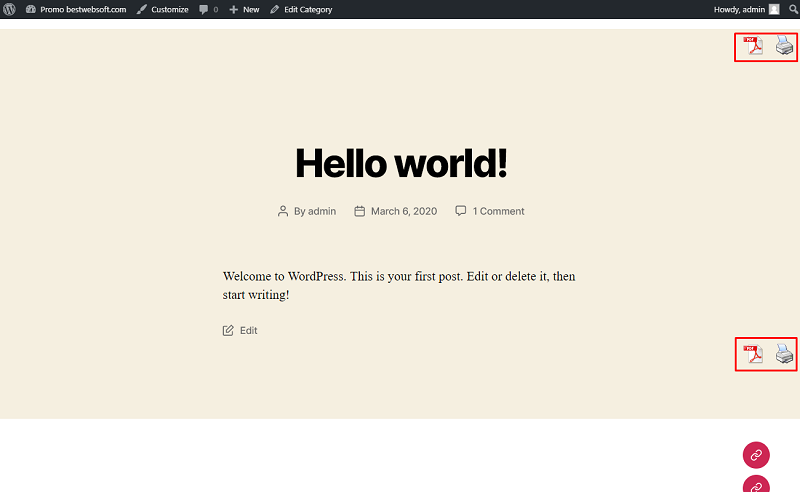Open the admin bar search icon
Screen dimensions: 800x492
(x=793, y=9)
